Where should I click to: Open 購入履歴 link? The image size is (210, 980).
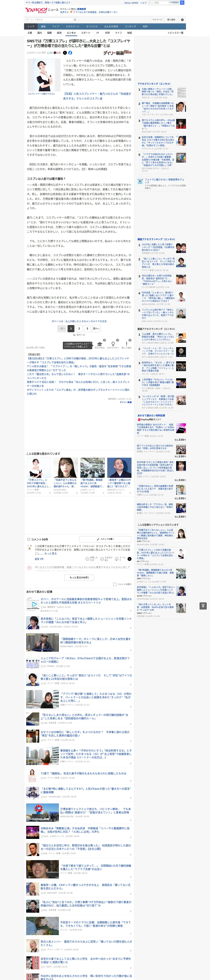point(171,19)
